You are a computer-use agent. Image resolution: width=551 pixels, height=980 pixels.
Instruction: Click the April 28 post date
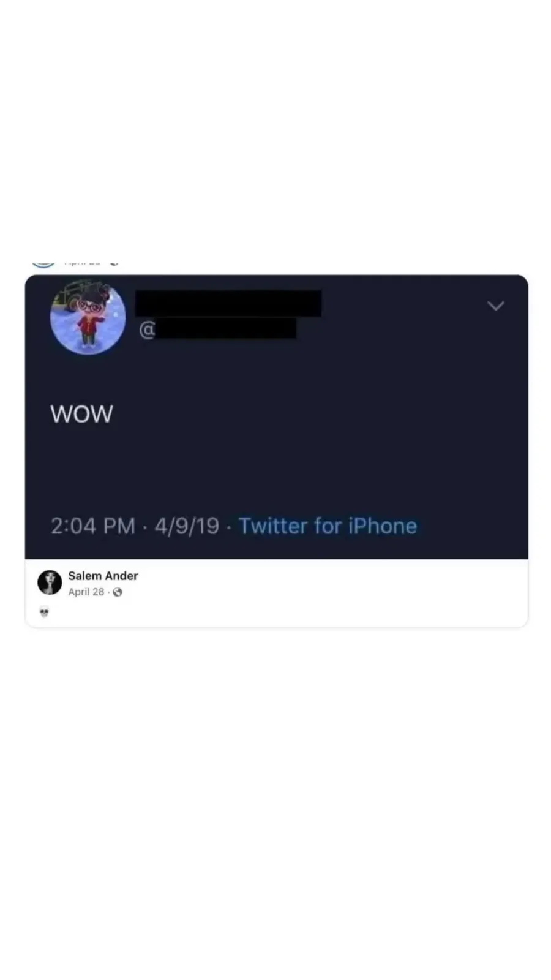pos(86,592)
